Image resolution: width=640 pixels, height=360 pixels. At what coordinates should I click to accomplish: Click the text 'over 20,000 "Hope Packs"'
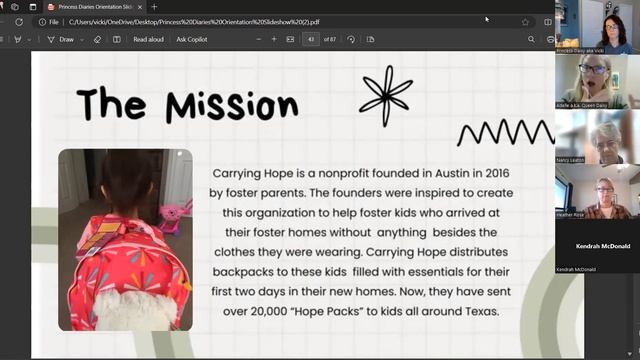pyautogui.click(x=293, y=311)
